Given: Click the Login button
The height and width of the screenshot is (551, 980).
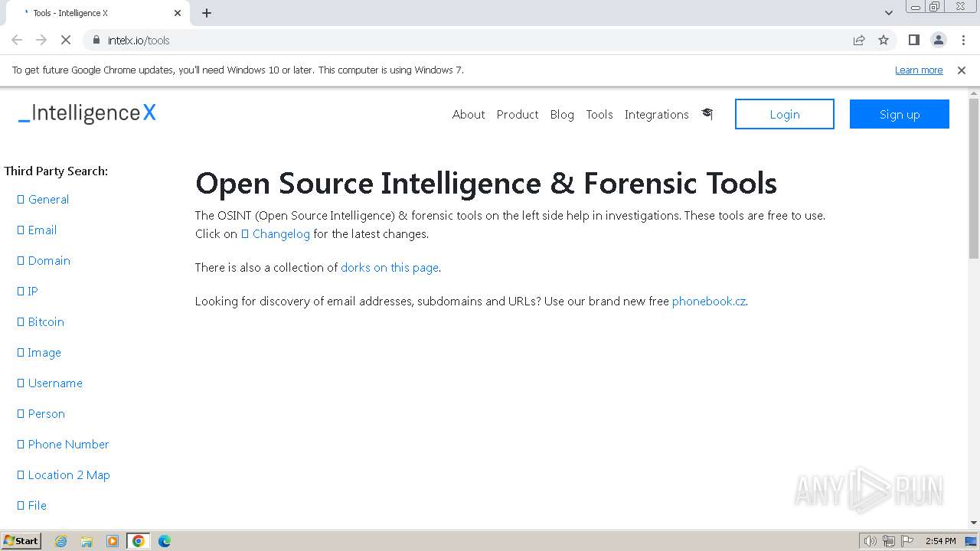Looking at the screenshot, I should coord(785,114).
